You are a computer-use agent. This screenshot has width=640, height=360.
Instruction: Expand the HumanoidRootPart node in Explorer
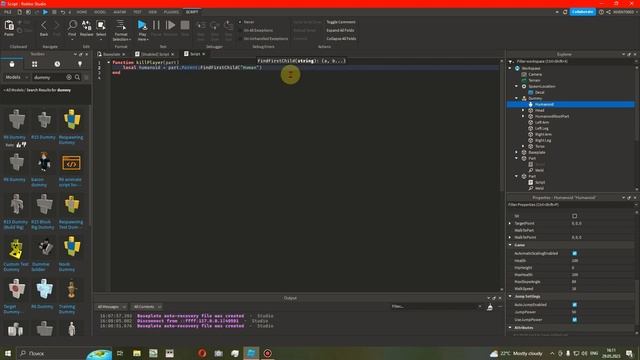[523, 116]
